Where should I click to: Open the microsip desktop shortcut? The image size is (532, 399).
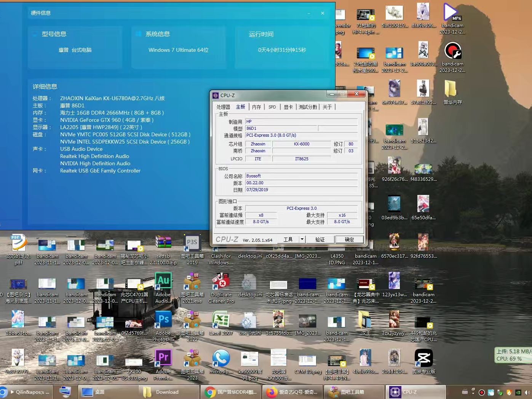[221, 361]
